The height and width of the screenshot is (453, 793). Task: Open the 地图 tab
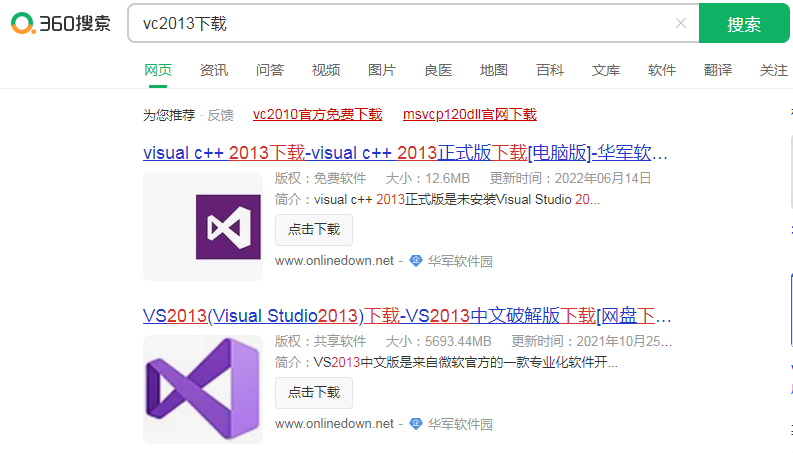coord(494,70)
